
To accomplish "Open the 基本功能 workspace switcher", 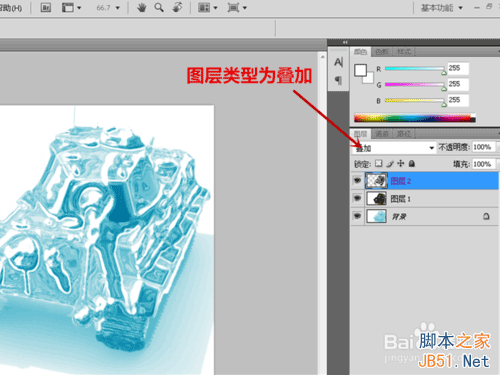I will click(x=442, y=8).
